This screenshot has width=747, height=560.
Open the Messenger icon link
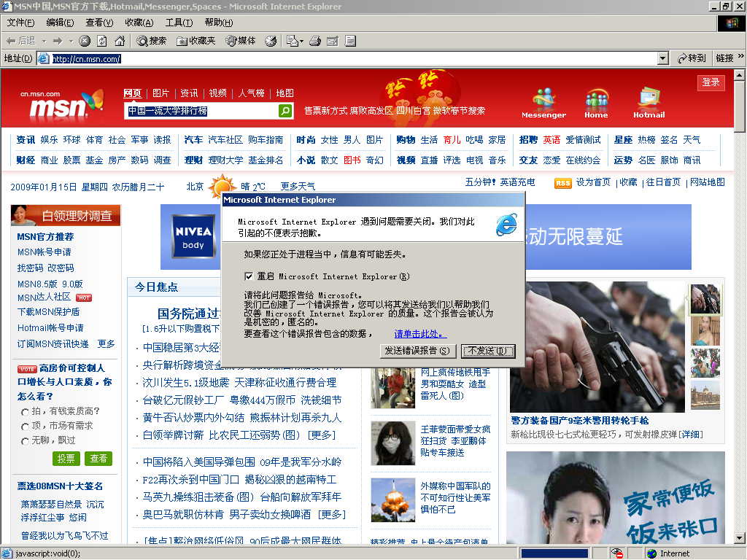pos(543,103)
